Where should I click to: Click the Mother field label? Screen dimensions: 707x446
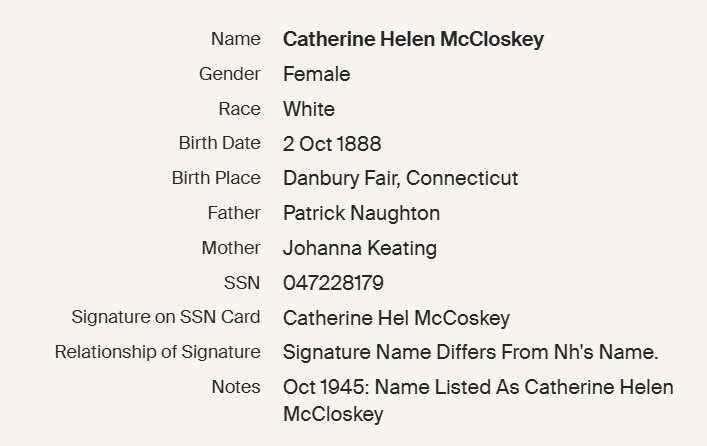pyautogui.click(x=230, y=248)
